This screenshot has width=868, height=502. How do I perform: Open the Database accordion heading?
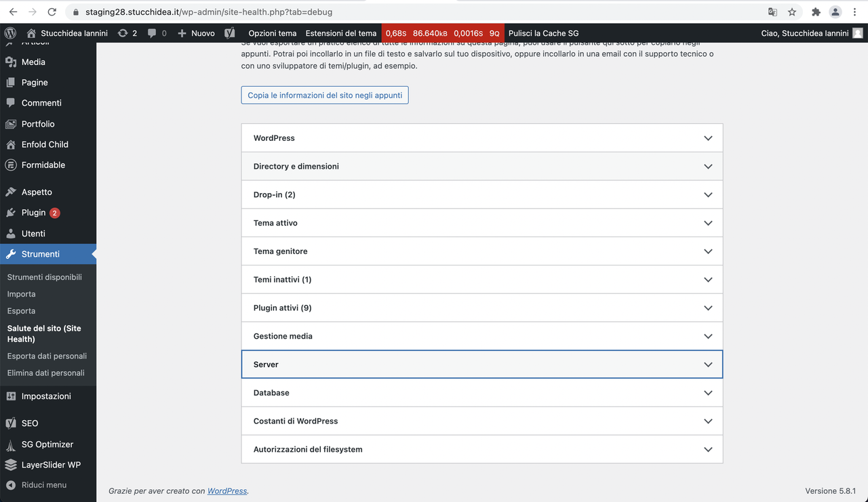click(482, 393)
